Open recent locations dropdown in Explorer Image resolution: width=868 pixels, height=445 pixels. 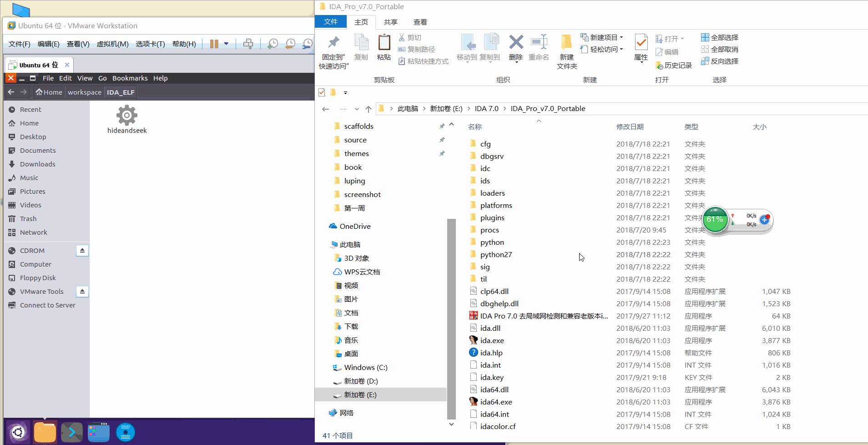357,109
